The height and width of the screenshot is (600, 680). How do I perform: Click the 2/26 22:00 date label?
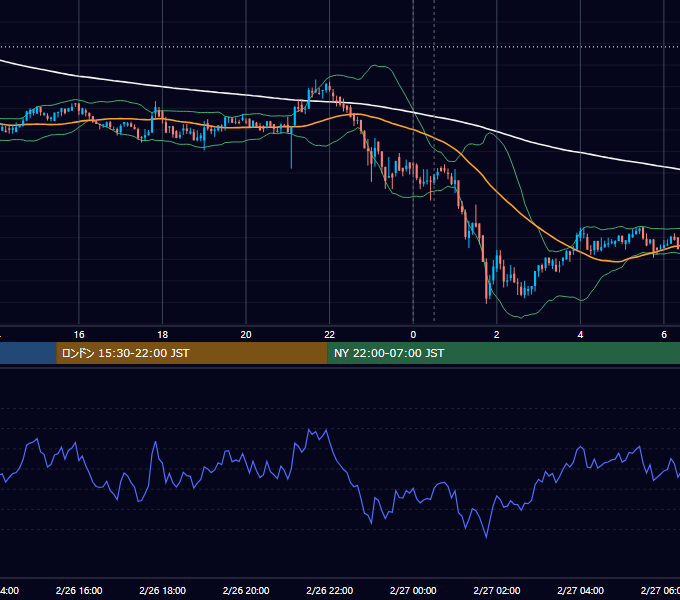point(330,590)
